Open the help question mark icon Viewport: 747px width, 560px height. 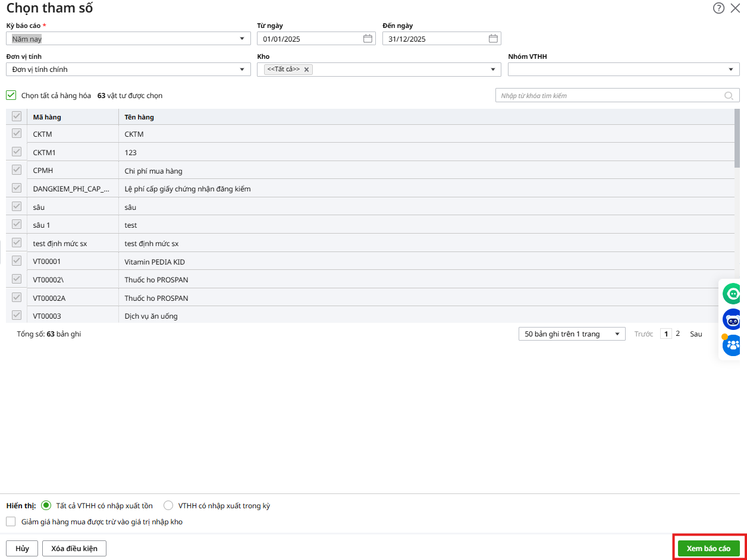coord(718,8)
